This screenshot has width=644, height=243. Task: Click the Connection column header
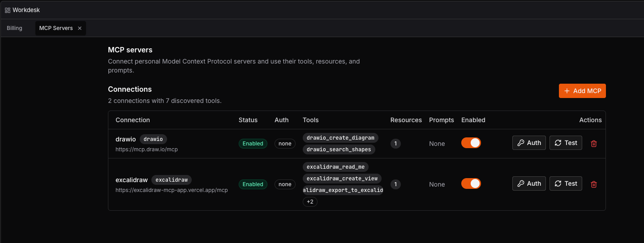coord(133,120)
